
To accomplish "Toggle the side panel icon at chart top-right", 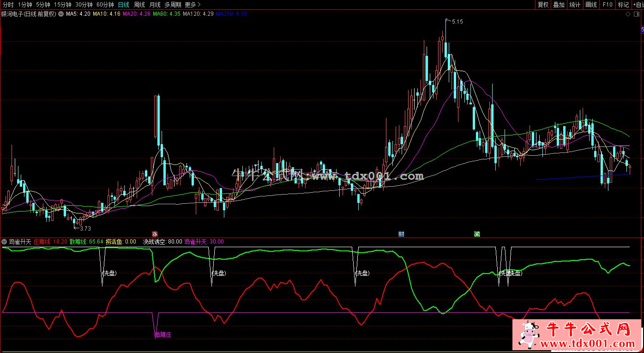I will (636, 14).
